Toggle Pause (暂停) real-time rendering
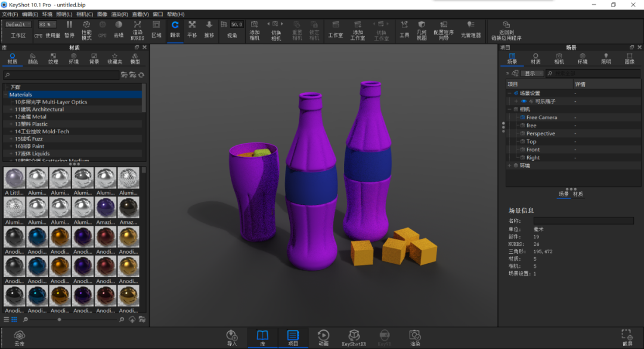 [x=69, y=30]
